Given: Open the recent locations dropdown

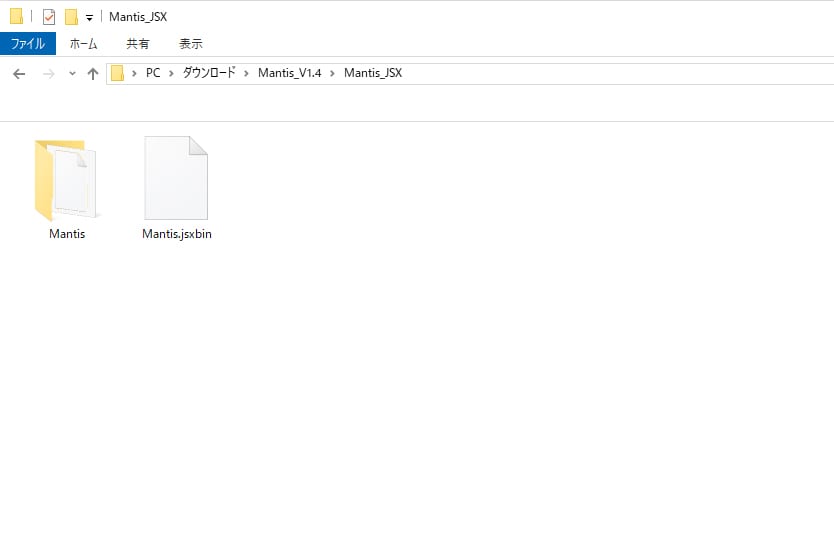Looking at the screenshot, I should point(72,74).
